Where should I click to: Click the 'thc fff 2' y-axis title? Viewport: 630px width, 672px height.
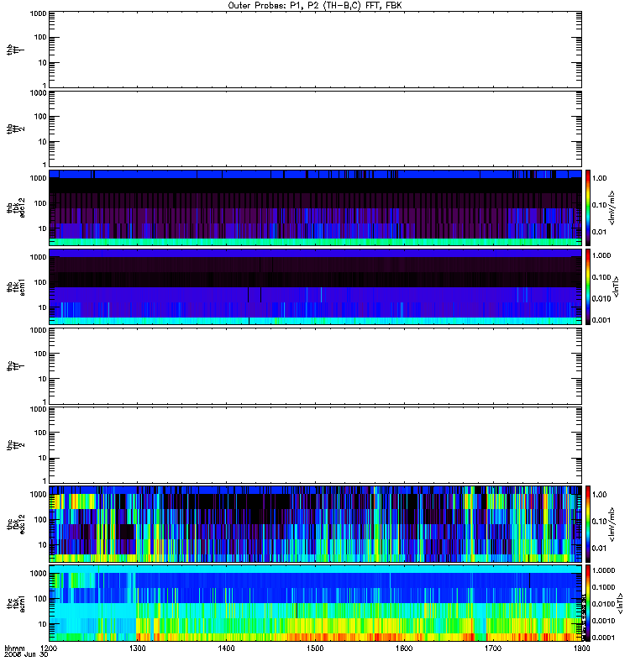(x=16, y=445)
